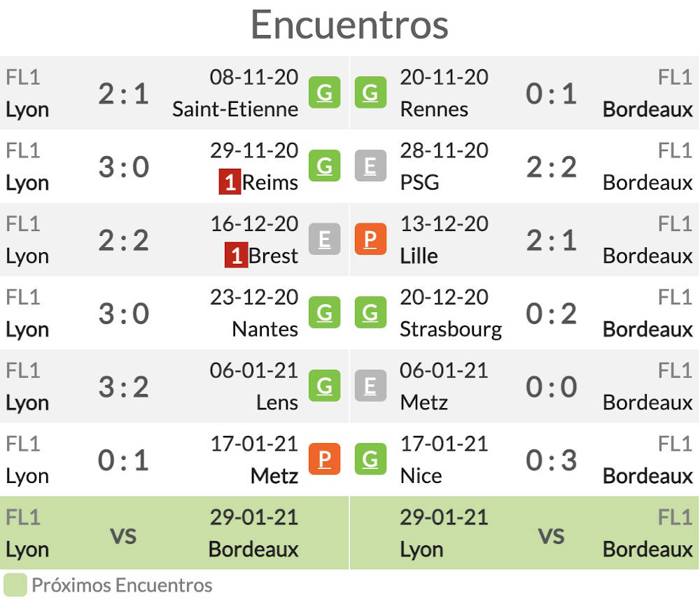Click the red card indicator beside Brest
The image size is (700, 602).
tap(236, 255)
